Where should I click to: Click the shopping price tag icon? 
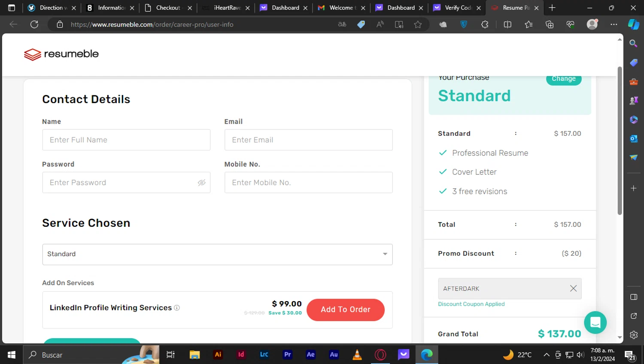point(361,24)
